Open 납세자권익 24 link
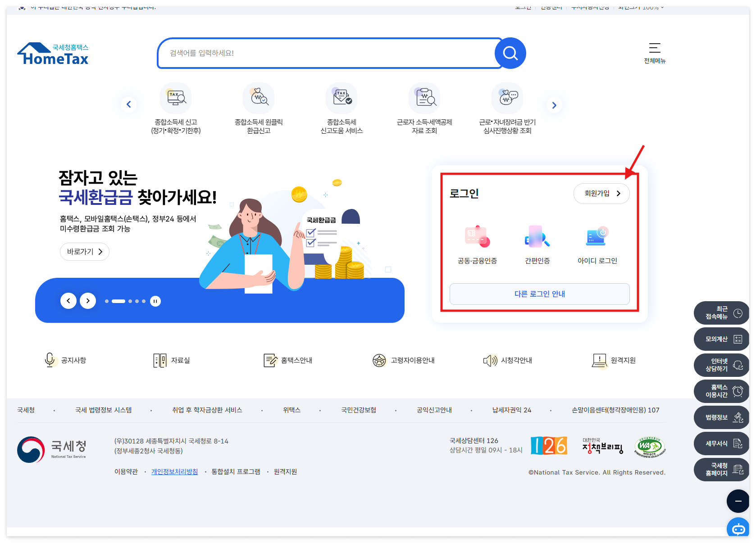 pyautogui.click(x=512, y=410)
